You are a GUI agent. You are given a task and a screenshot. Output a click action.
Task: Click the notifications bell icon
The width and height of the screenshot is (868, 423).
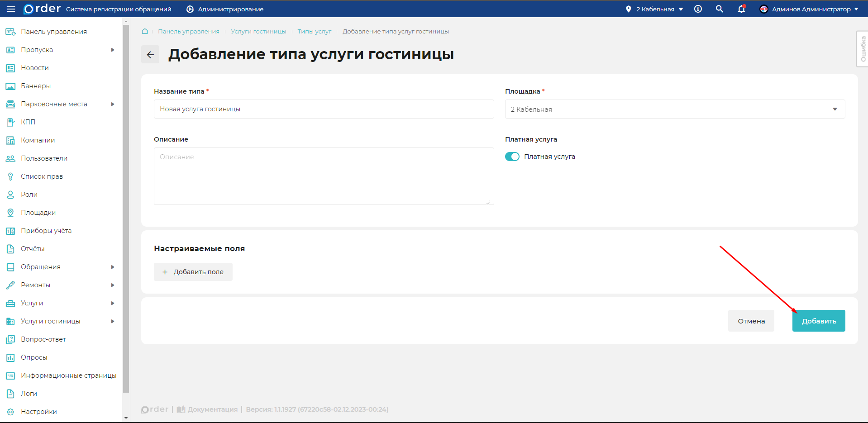pyautogui.click(x=741, y=9)
